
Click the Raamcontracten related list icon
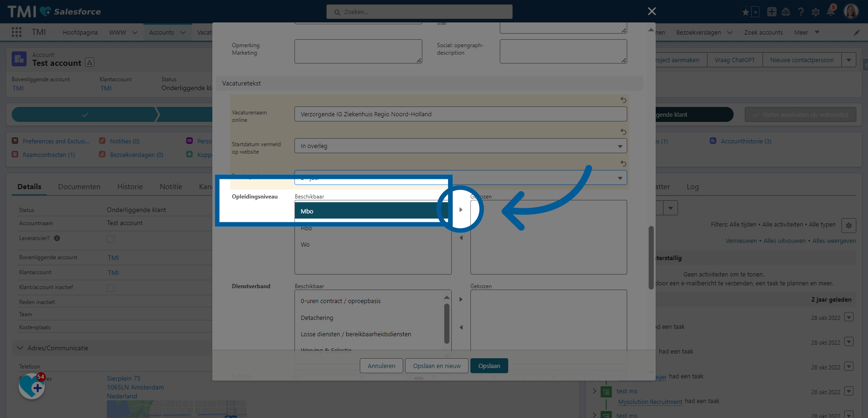(x=15, y=155)
